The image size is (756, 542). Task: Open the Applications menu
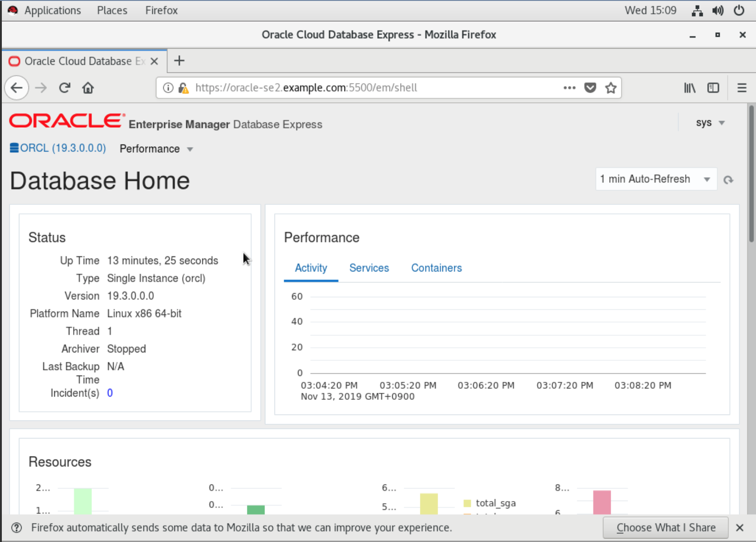[x=52, y=10]
